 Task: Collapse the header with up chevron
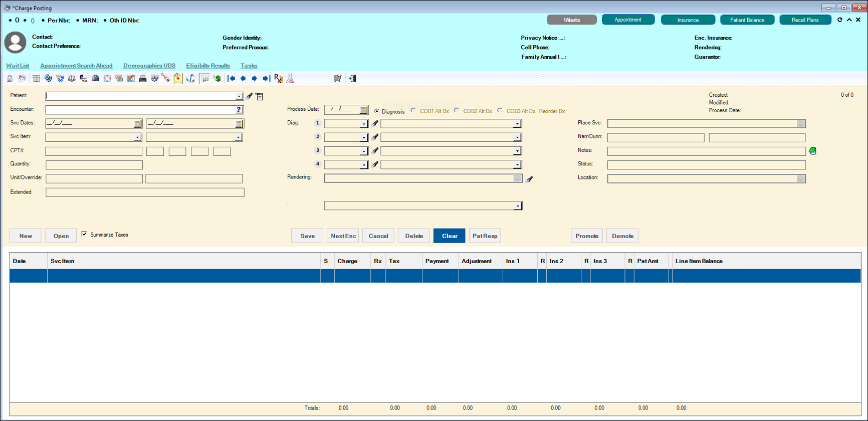coord(849,20)
